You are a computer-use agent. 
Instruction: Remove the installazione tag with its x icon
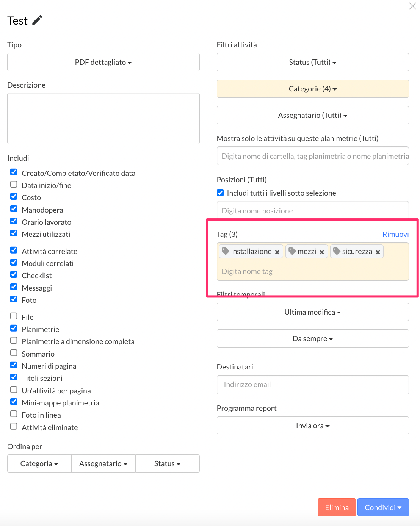277,252
